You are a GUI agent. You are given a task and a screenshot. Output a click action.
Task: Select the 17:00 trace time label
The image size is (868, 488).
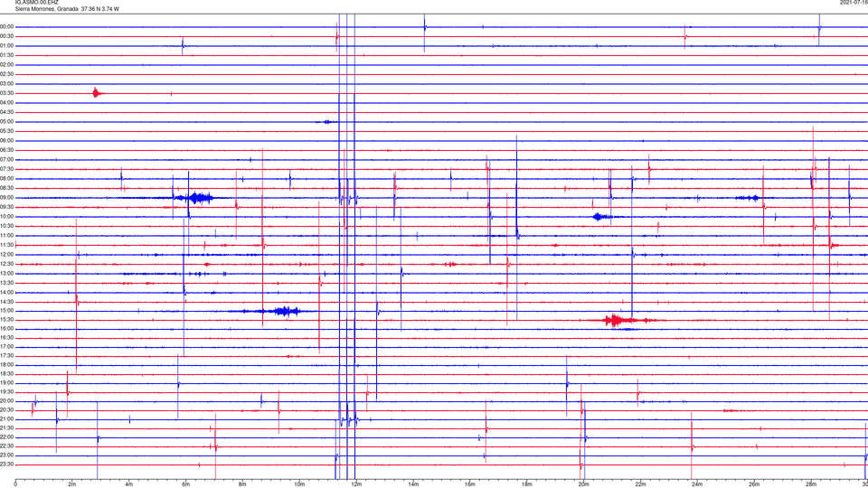[7, 347]
